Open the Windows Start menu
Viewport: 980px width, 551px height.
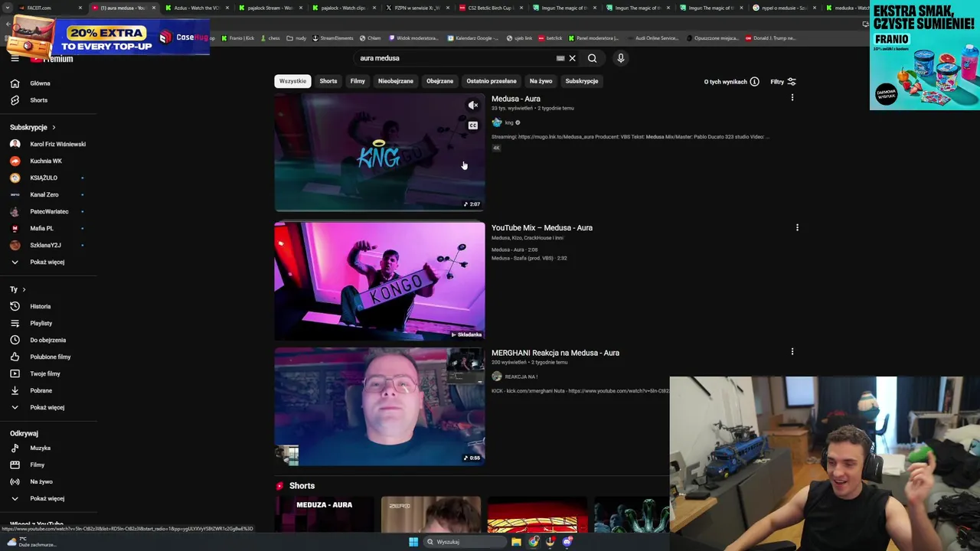coord(413,542)
